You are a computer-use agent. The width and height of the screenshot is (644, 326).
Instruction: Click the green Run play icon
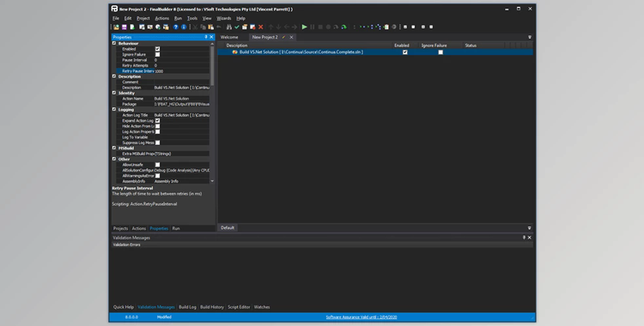click(304, 27)
